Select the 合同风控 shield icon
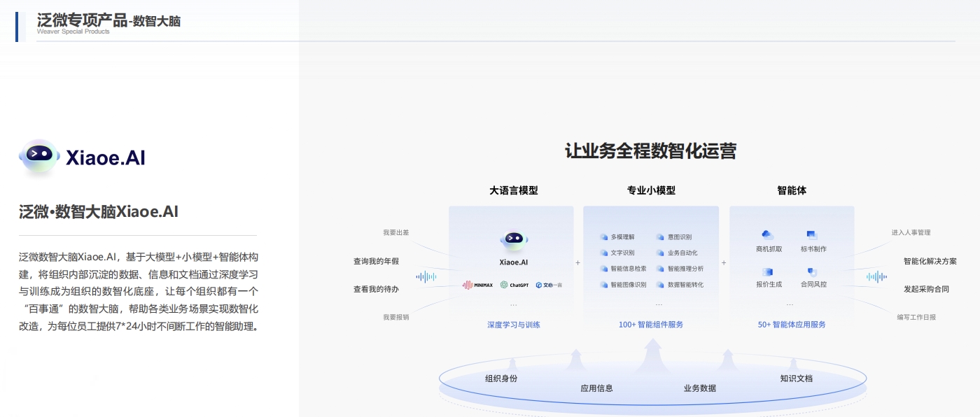 812,273
